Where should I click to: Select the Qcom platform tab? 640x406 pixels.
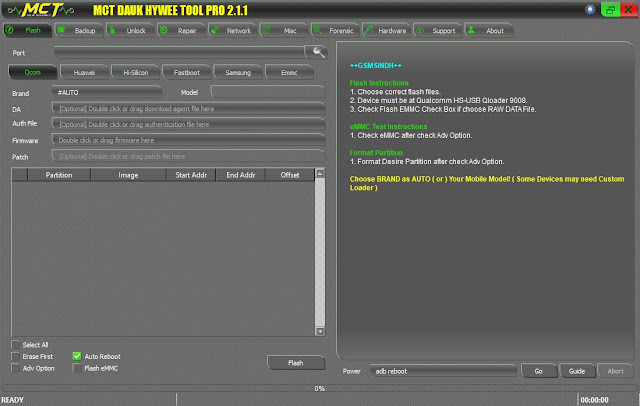[x=33, y=72]
